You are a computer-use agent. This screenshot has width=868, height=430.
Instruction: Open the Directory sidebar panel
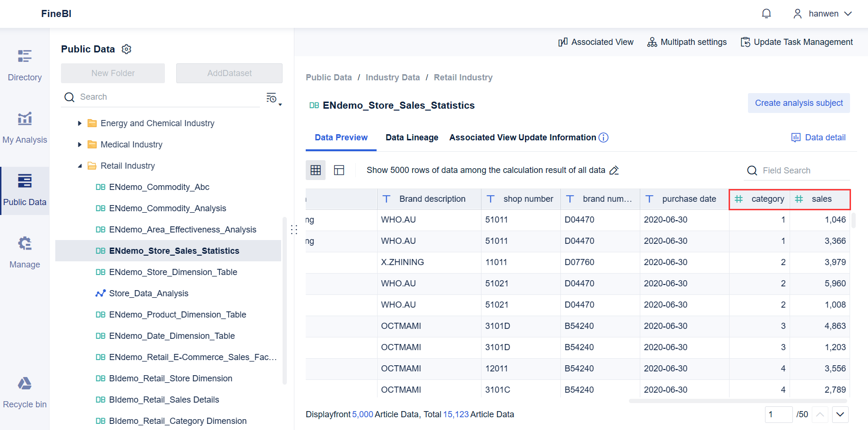point(24,64)
